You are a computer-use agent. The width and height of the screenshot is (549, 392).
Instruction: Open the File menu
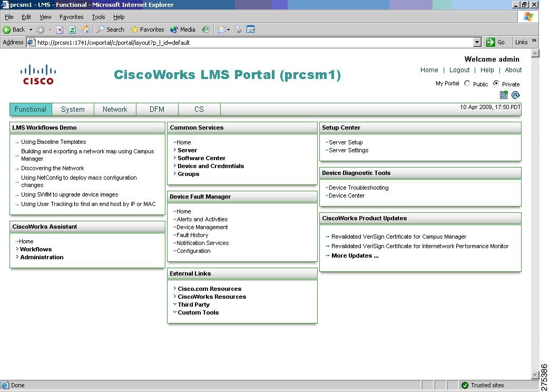9,17
